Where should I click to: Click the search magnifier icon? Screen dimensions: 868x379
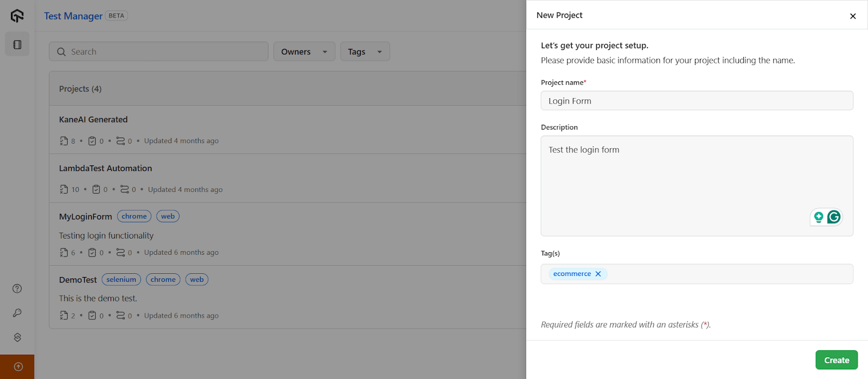[x=61, y=52]
